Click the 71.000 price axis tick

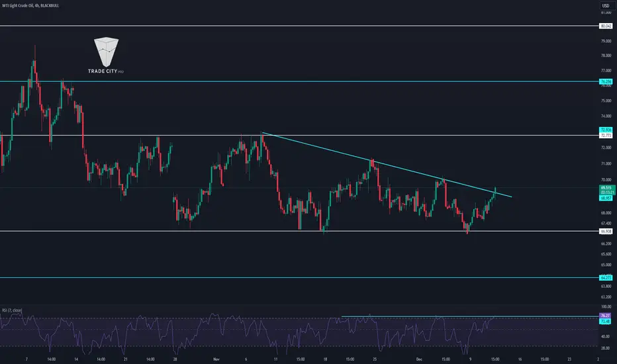[x=606, y=163]
